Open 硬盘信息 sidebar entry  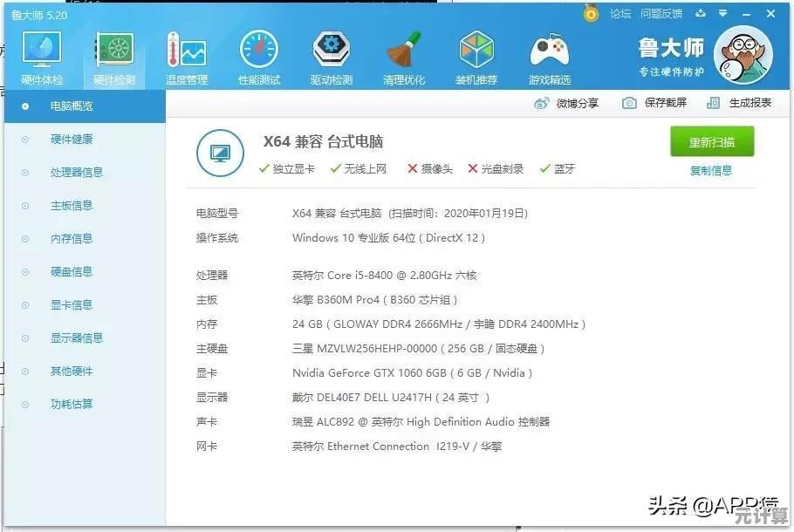(72, 272)
